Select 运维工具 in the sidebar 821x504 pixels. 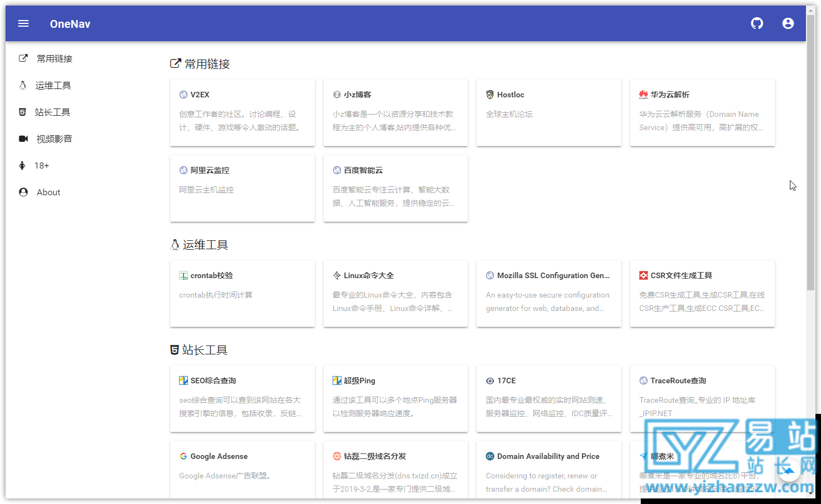(53, 85)
